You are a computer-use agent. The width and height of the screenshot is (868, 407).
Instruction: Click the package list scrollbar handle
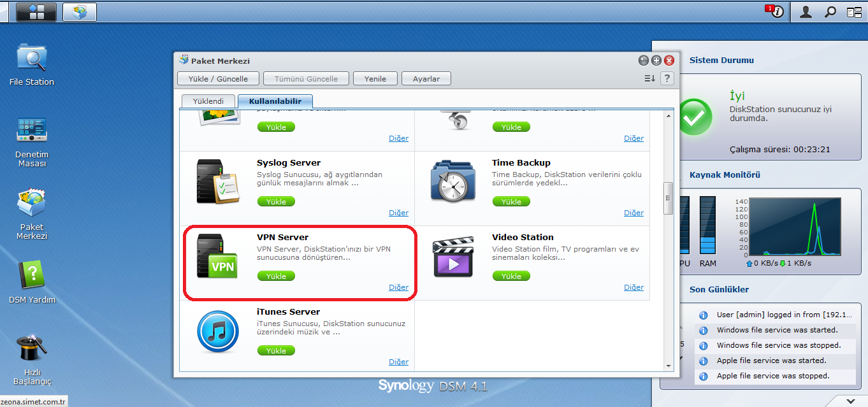click(668, 199)
